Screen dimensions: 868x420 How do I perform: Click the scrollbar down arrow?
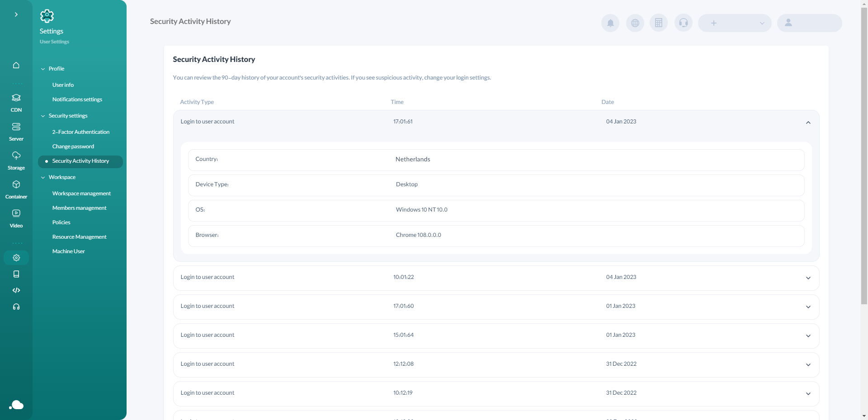[x=864, y=416]
